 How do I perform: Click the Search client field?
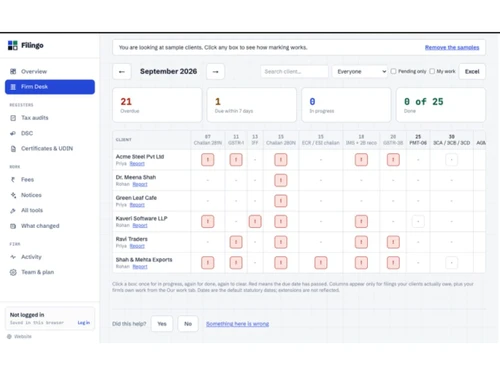point(294,72)
